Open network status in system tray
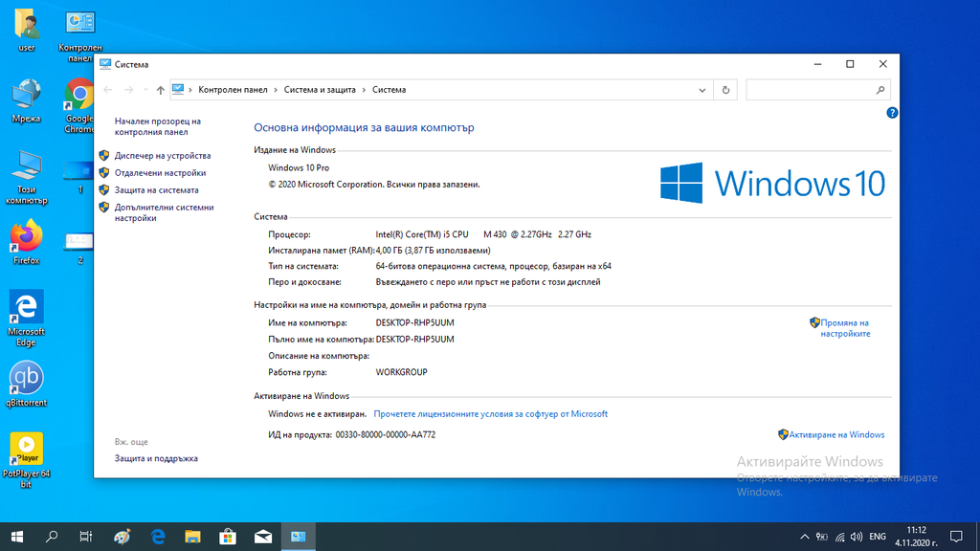 click(839, 537)
